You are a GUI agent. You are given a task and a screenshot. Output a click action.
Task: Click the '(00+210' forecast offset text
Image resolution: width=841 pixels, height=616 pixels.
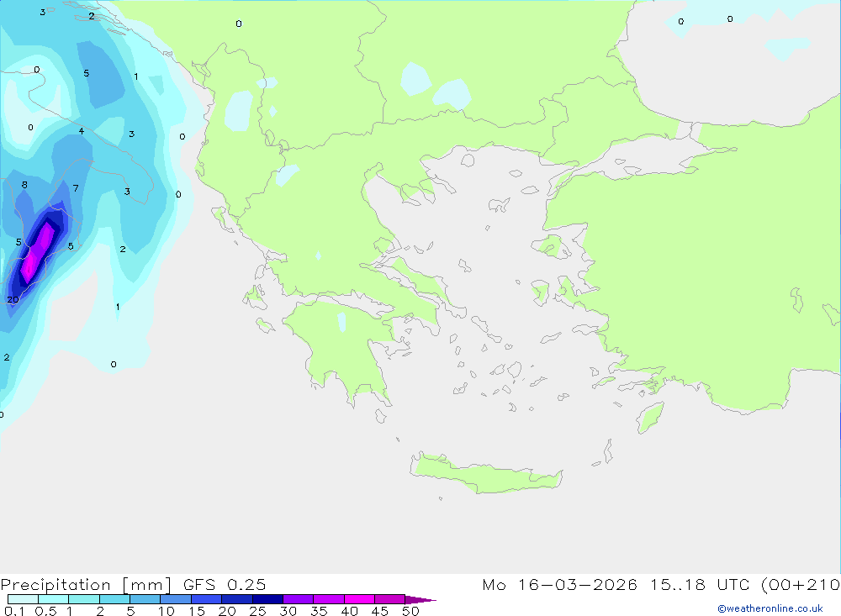(x=801, y=584)
